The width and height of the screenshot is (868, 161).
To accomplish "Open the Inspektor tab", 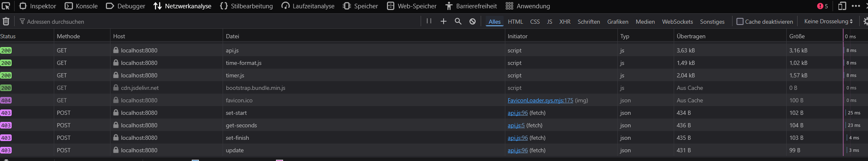I will coord(38,6).
